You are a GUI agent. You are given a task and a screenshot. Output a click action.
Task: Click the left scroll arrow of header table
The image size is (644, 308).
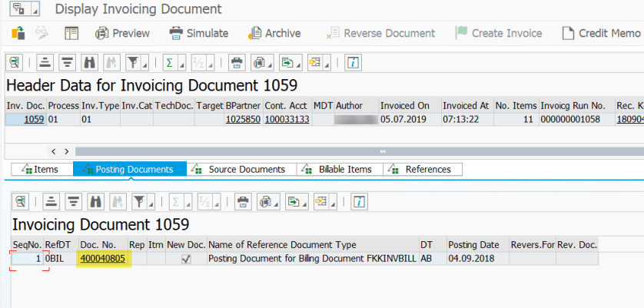(53, 151)
